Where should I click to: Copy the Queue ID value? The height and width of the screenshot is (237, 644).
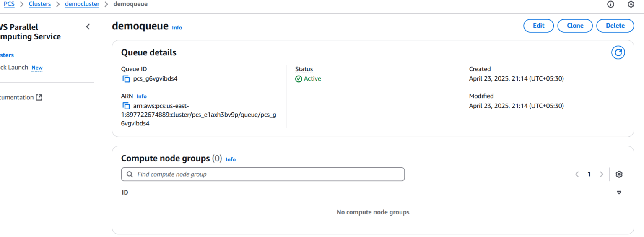click(126, 79)
